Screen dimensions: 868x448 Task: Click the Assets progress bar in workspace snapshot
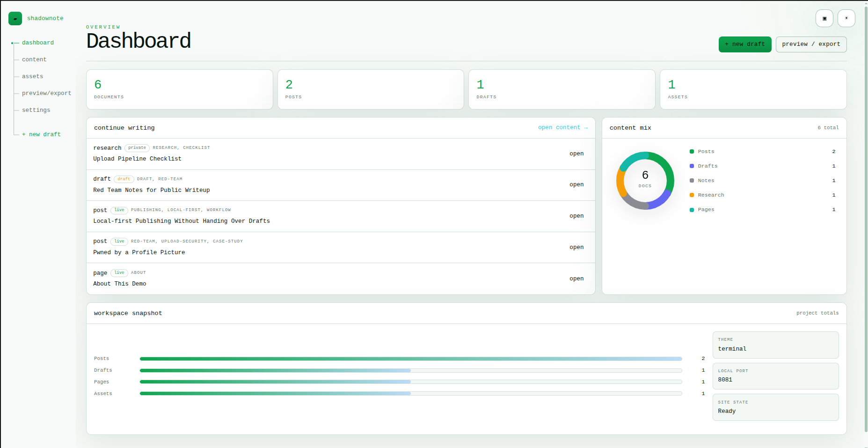(x=411, y=394)
